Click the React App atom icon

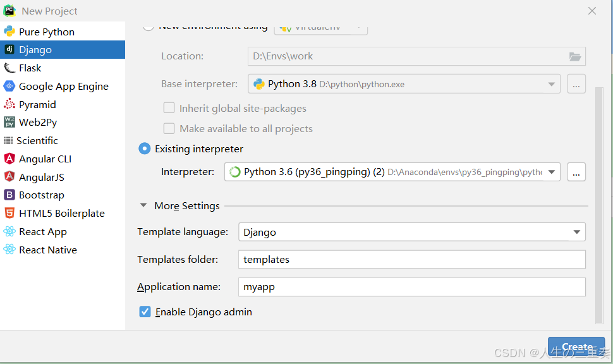pos(9,231)
